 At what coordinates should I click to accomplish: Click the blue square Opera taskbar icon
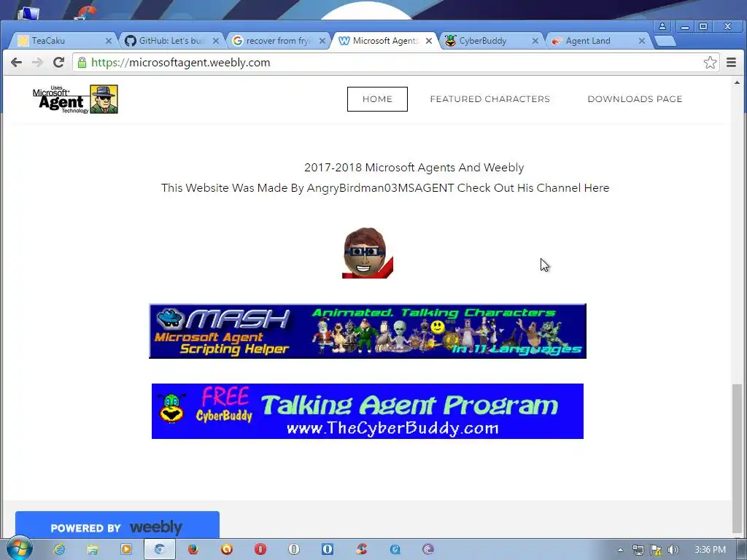pyautogui.click(x=328, y=549)
